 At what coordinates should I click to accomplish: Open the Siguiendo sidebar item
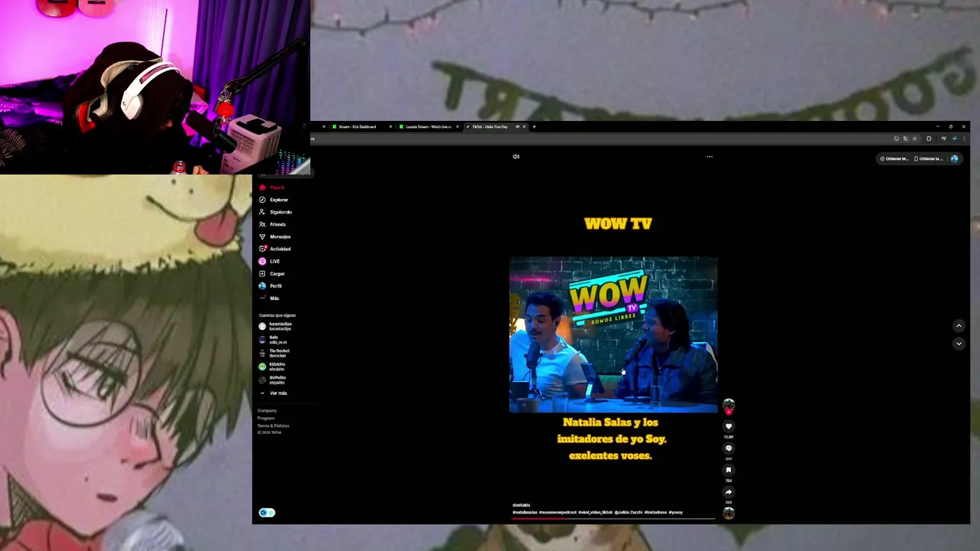pos(275,212)
